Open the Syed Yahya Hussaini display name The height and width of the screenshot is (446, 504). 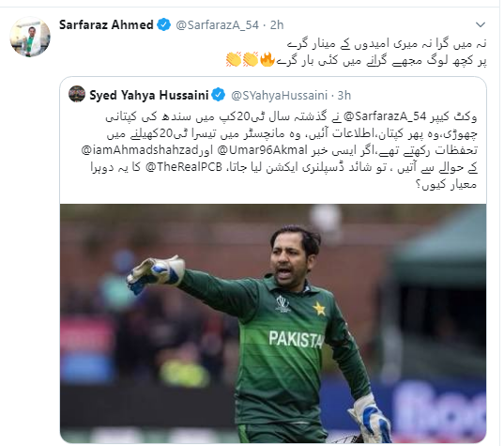(x=149, y=95)
